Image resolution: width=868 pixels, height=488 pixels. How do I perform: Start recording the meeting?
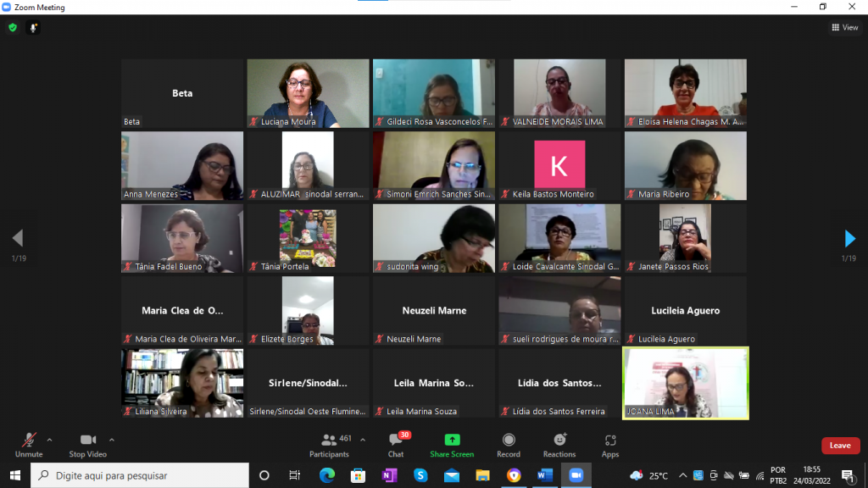click(509, 444)
